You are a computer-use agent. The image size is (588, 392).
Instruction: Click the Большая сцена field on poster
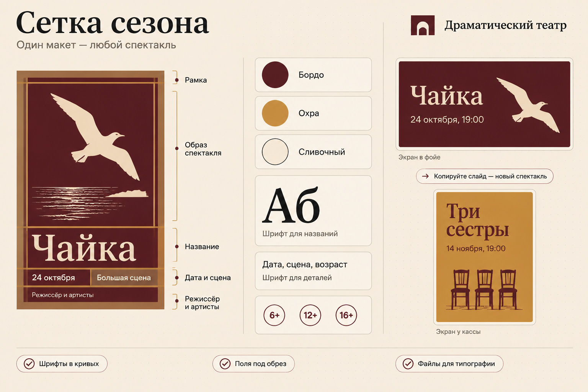124,278
